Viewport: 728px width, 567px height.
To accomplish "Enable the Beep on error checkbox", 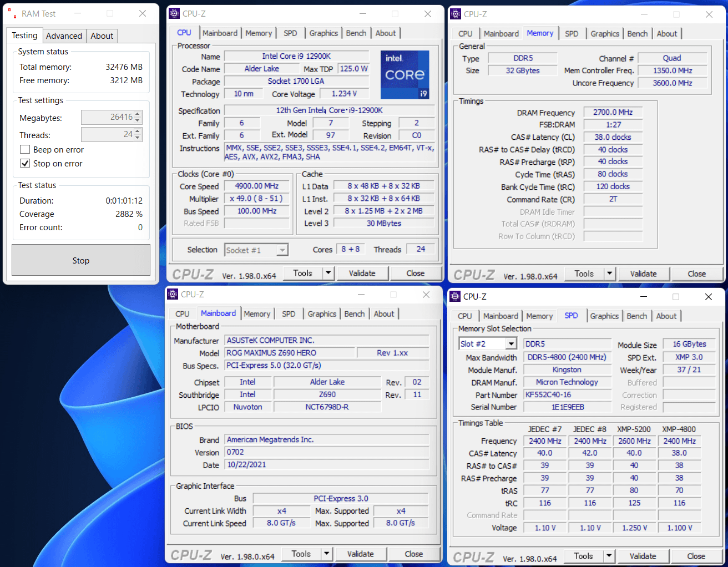I will (x=25, y=150).
